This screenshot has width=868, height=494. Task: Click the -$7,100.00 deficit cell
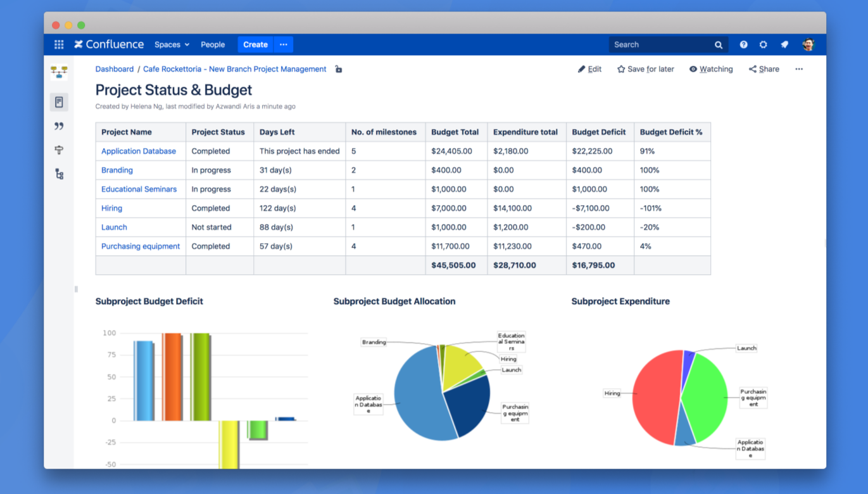coord(600,208)
